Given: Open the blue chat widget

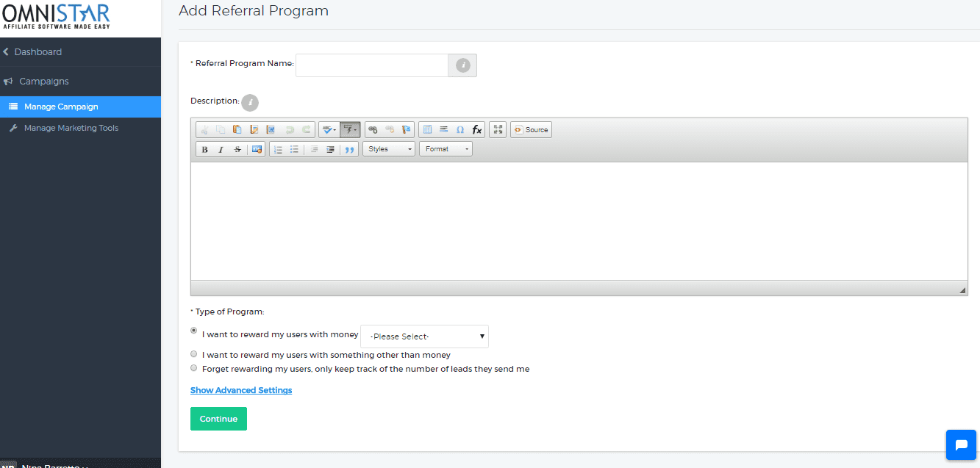Looking at the screenshot, I should (x=960, y=445).
